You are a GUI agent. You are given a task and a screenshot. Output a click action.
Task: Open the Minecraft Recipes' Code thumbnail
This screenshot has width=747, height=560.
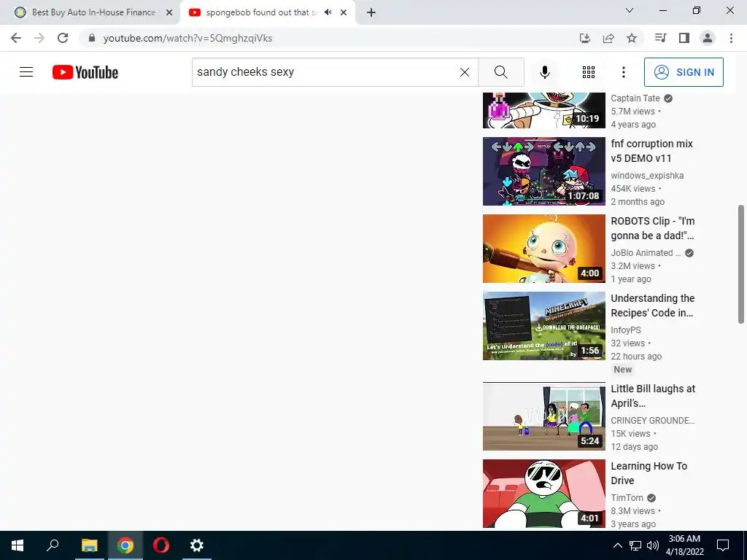pyautogui.click(x=544, y=326)
